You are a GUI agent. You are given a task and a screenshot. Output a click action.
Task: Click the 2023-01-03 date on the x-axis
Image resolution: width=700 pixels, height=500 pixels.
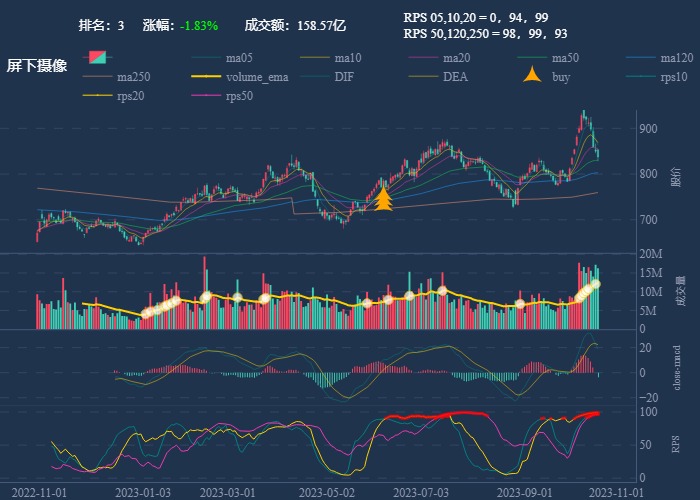pyautogui.click(x=143, y=492)
